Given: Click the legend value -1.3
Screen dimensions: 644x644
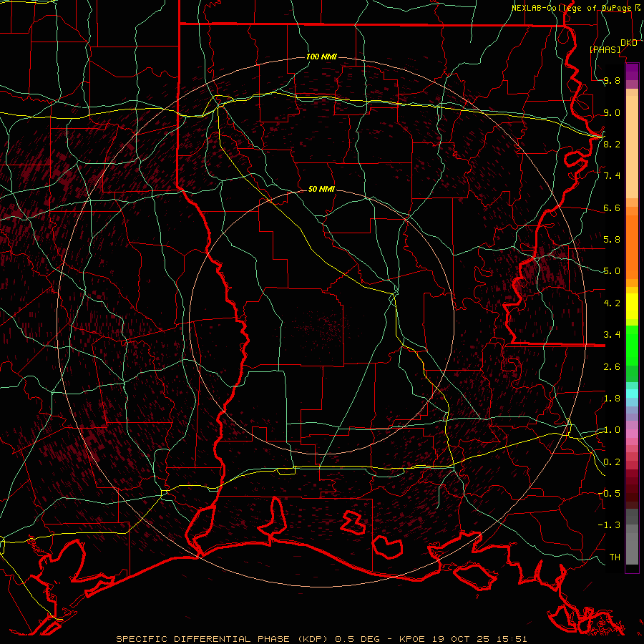Looking at the screenshot, I should point(609,525).
